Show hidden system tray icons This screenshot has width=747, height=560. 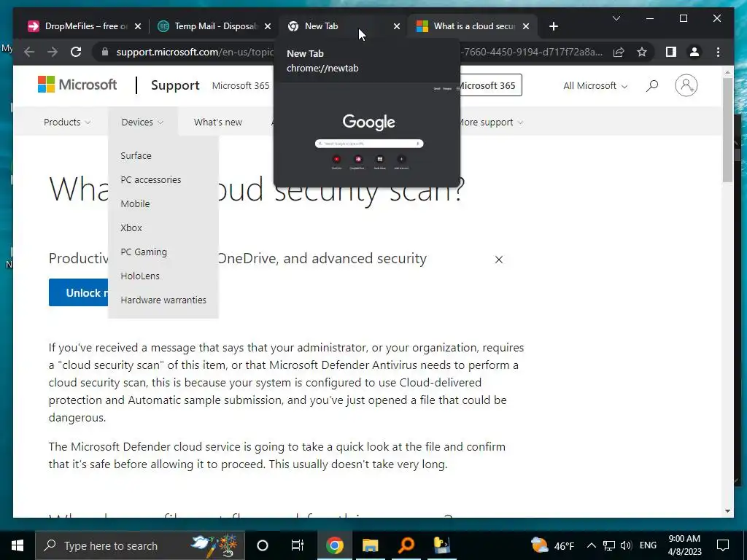point(591,545)
